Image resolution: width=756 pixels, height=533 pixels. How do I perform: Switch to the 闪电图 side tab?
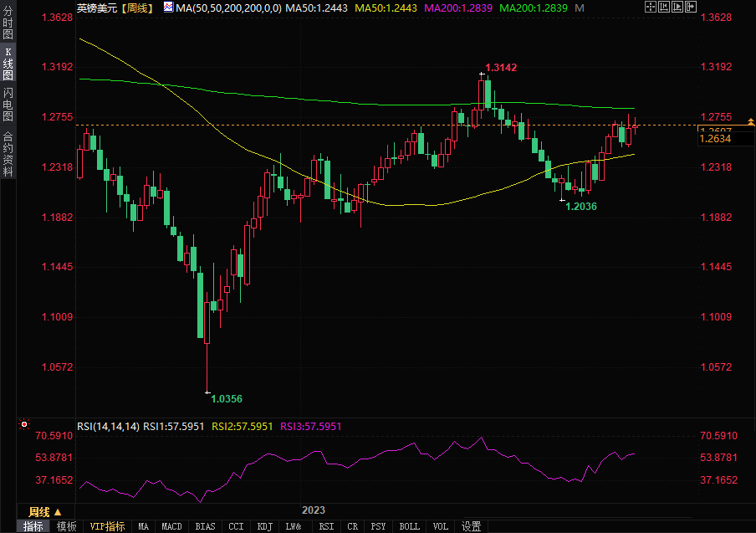[8, 103]
